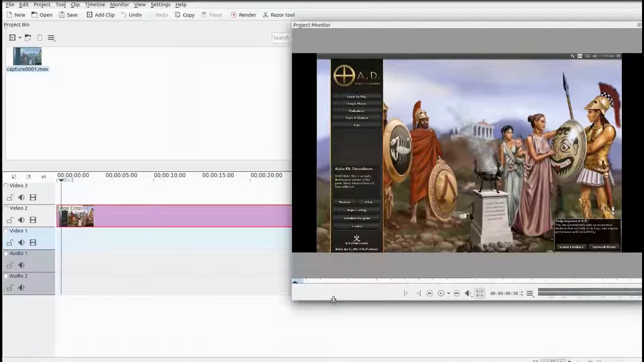Mute the Audio 2 track
Image resolution: width=644 pixels, height=362 pixels.
coord(21,288)
